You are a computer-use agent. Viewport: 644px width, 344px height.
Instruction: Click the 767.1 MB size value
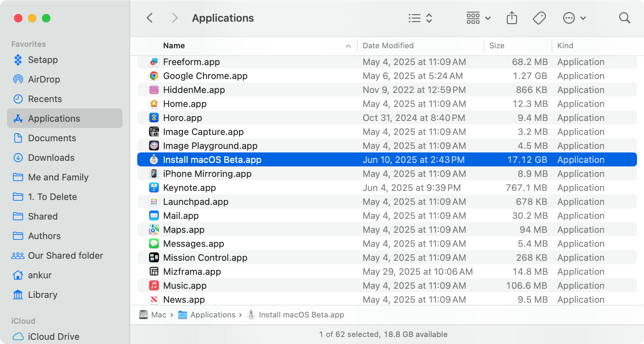(x=526, y=188)
